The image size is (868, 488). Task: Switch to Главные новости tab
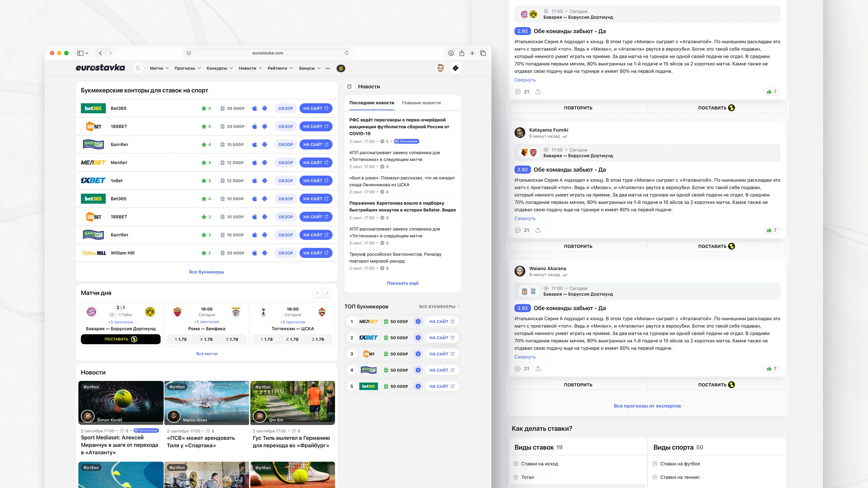pos(421,103)
